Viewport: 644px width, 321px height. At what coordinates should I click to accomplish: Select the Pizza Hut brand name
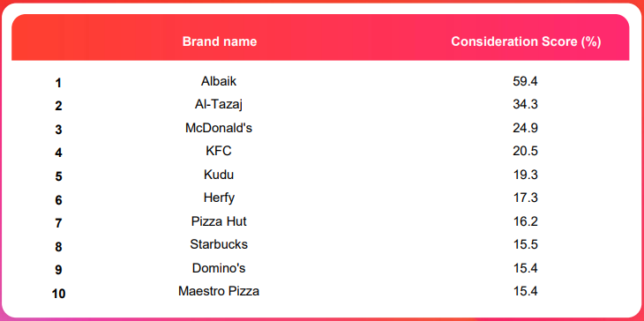pos(219,221)
